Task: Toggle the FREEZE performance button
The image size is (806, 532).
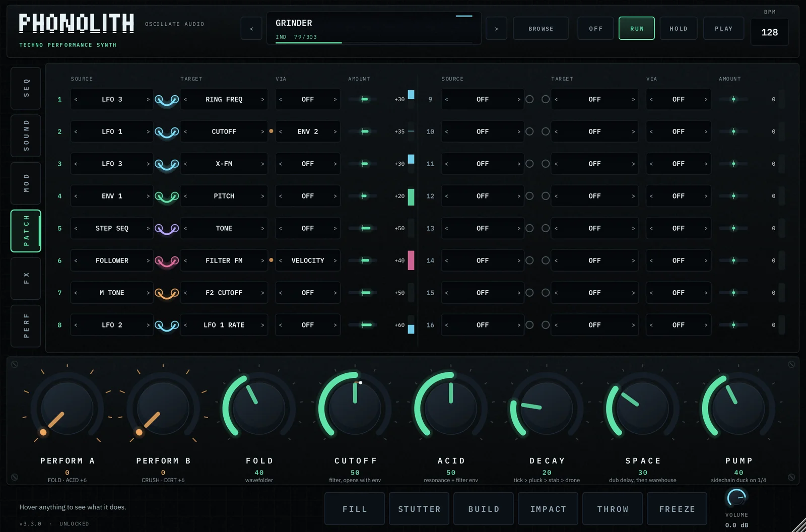Action: (677, 509)
